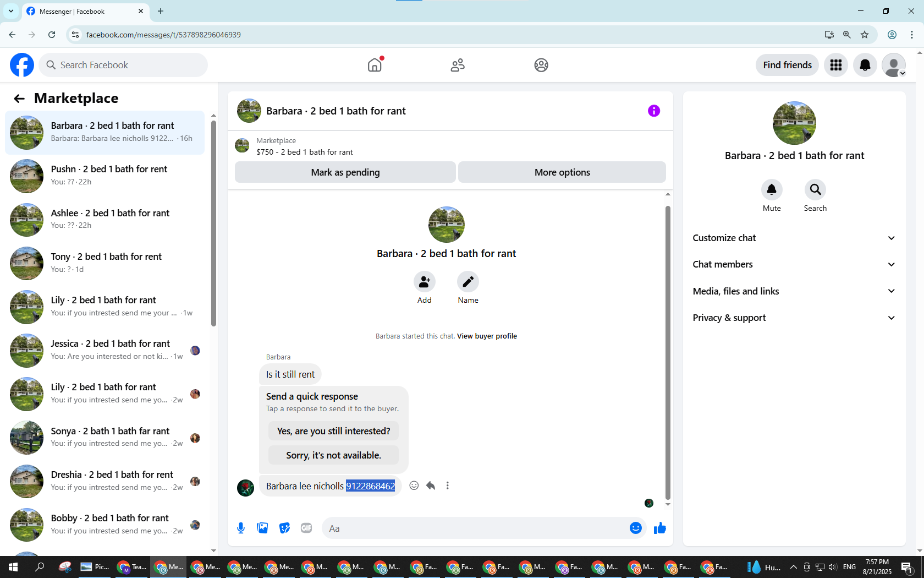Screen dimensions: 924x578
Task: Click the Mark as pending button
Action: tap(345, 172)
